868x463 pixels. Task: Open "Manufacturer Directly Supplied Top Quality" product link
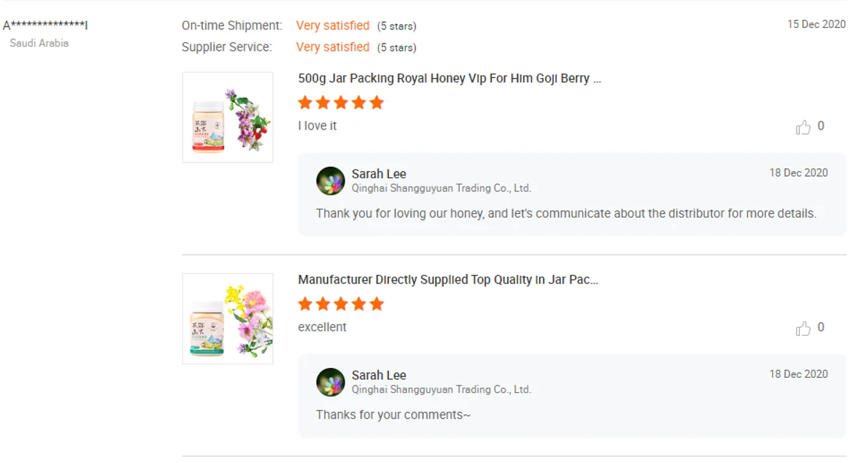coord(448,280)
